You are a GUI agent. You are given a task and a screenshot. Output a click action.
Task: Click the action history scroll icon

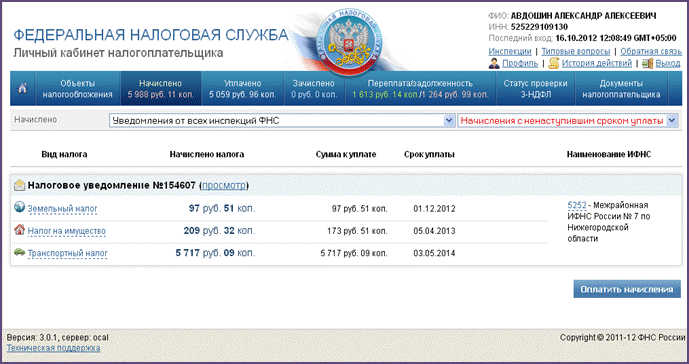pos(553,63)
